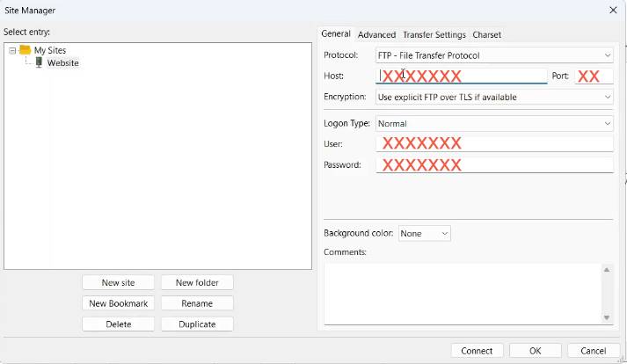This screenshot has height=364, width=627.
Task: Confirm with the OK button
Action: click(x=535, y=351)
